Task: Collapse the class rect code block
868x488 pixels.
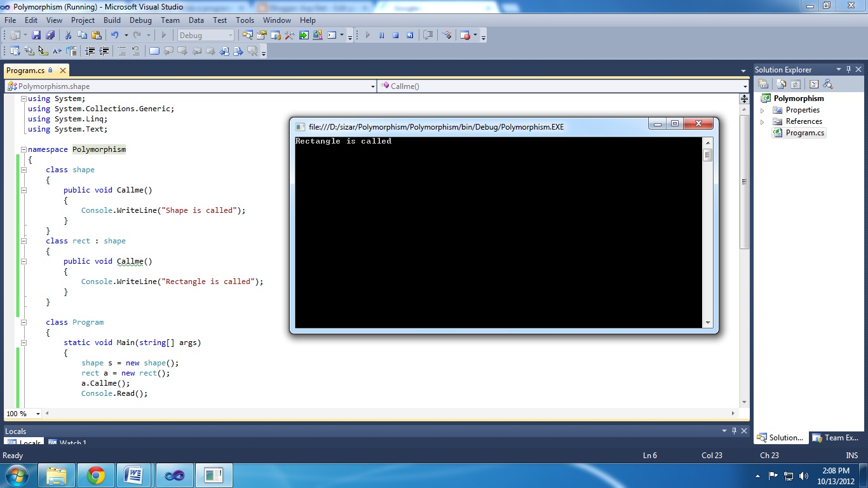Action: point(24,241)
